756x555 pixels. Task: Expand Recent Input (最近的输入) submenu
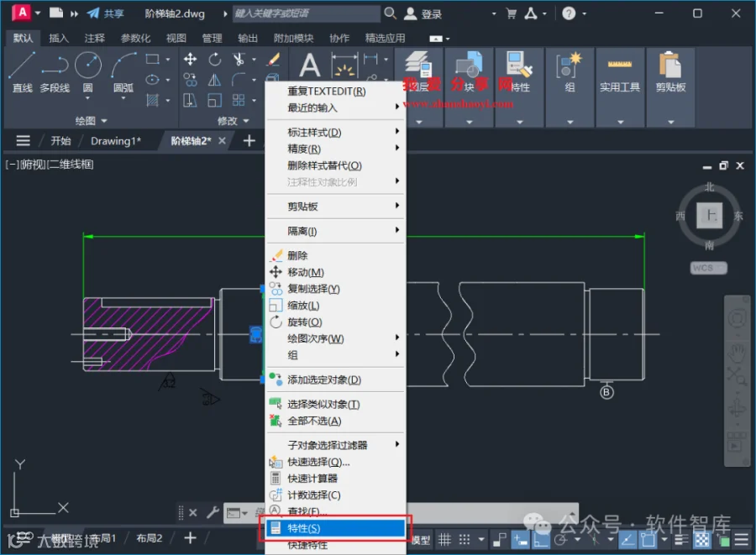[x=335, y=107]
